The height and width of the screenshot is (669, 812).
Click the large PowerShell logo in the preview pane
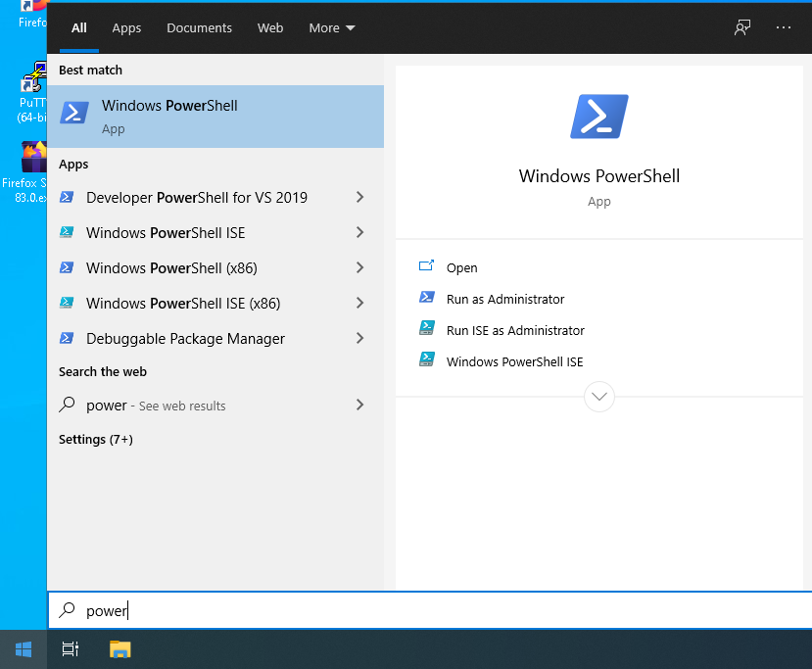[x=599, y=117]
